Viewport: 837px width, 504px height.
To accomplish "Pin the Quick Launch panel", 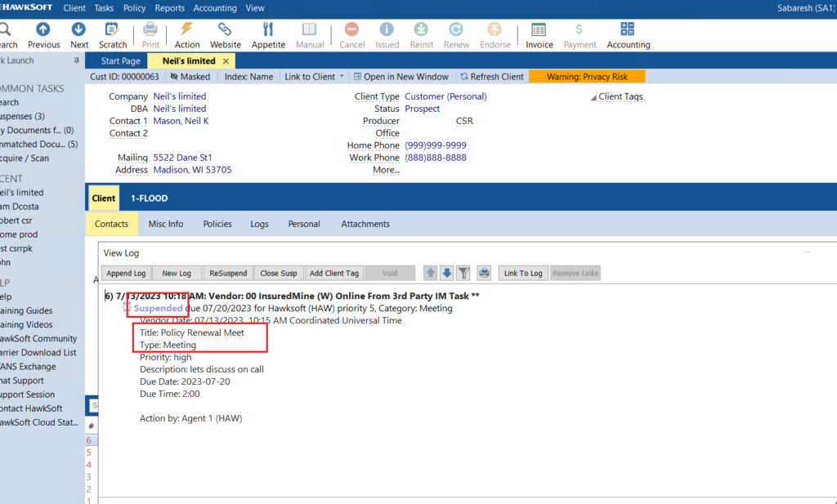I will [76, 60].
